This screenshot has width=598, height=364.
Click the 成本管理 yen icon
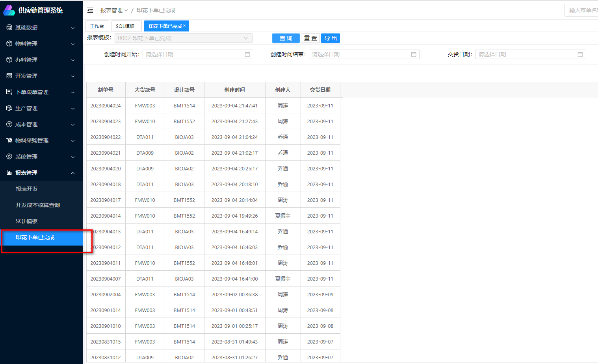(9, 124)
